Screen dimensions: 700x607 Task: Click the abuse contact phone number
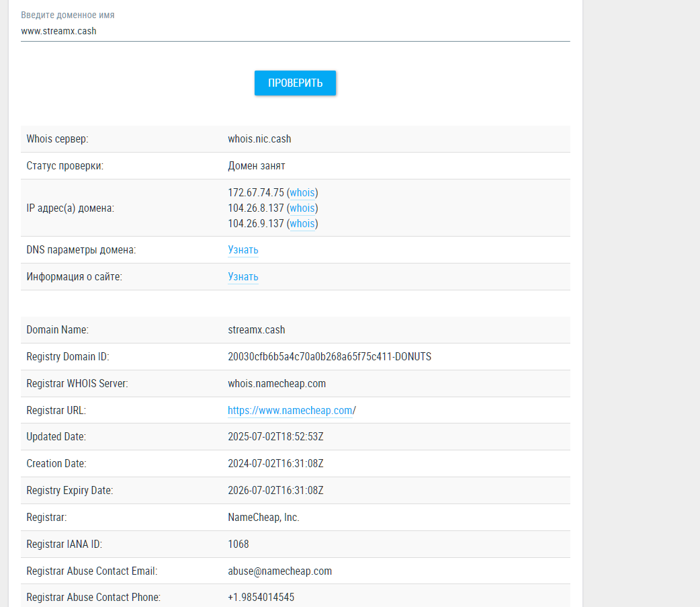(261, 598)
